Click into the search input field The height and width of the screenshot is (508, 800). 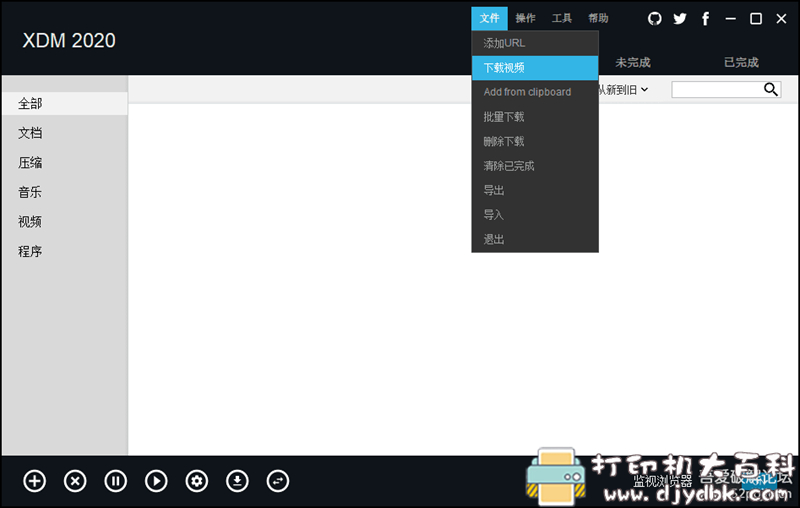pyautogui.click(x=717, y=89)
